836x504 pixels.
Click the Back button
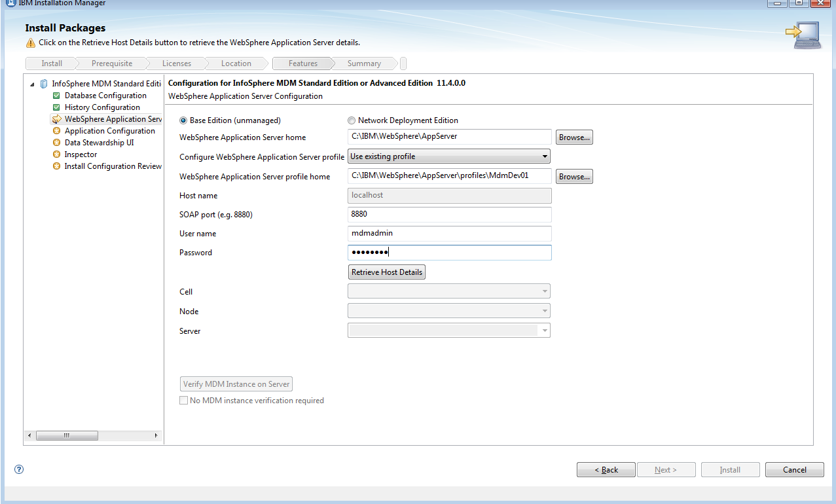(606, 470)
